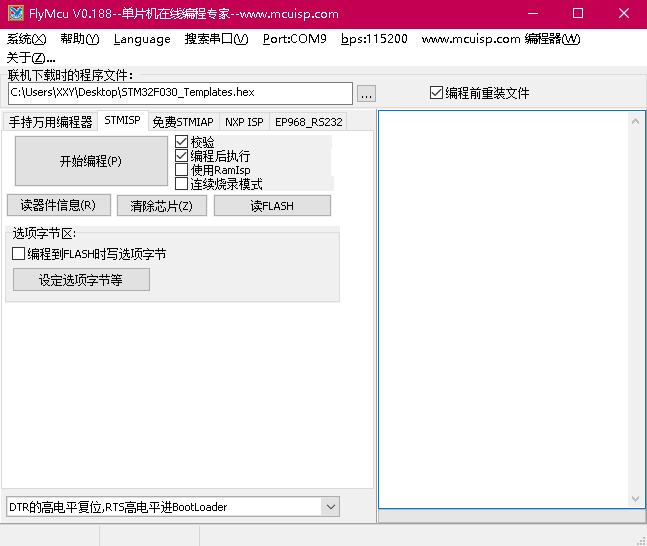Click 设定选项字节等 button
The image size is (647, 546).
click(x=81, y=280)
